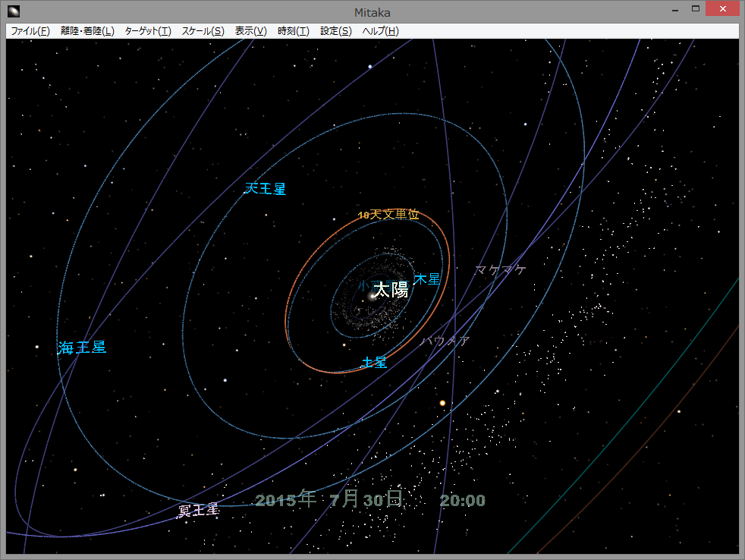Minimize the Mitaka window
The width and height of the screenshot is (745, 560).
pyautogui.click(x=674, y=10)
